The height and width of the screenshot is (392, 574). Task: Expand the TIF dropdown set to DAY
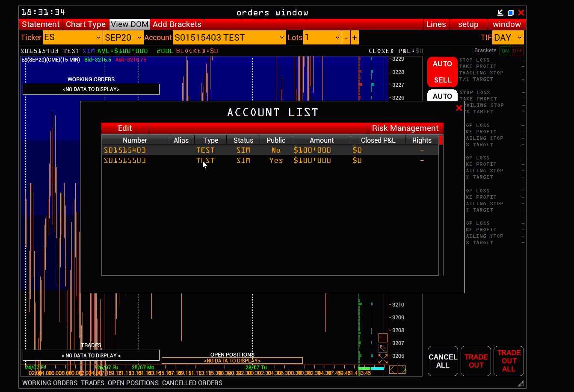pos(508,38)
